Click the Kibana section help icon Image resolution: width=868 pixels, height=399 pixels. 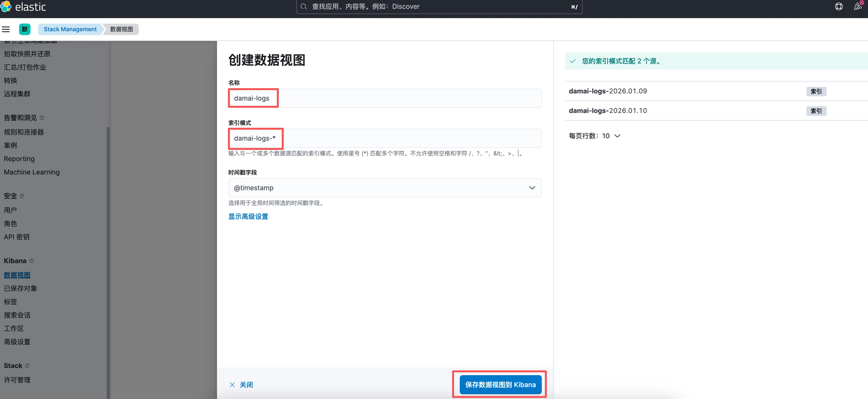click(x=31, y=261)
